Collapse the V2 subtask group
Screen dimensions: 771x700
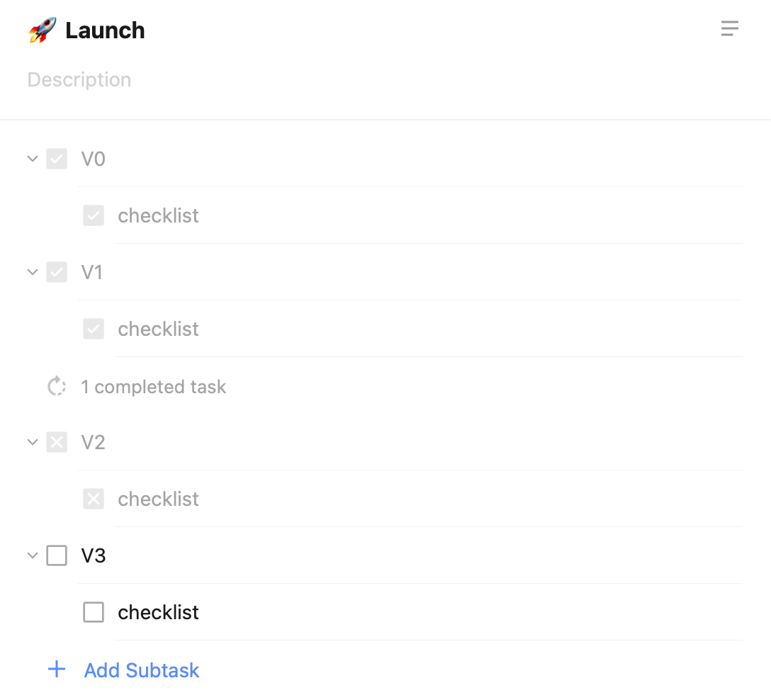point(32,442)
